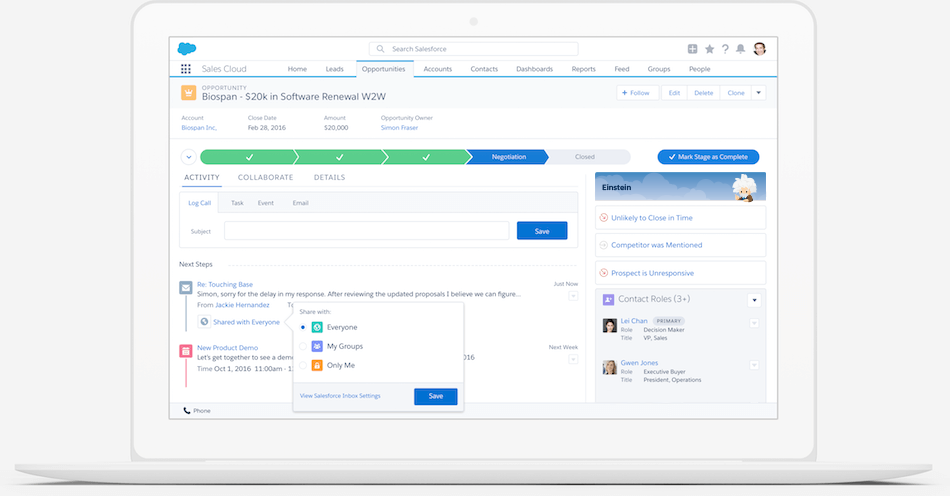Open the help question mark icon

coord(725,49)
